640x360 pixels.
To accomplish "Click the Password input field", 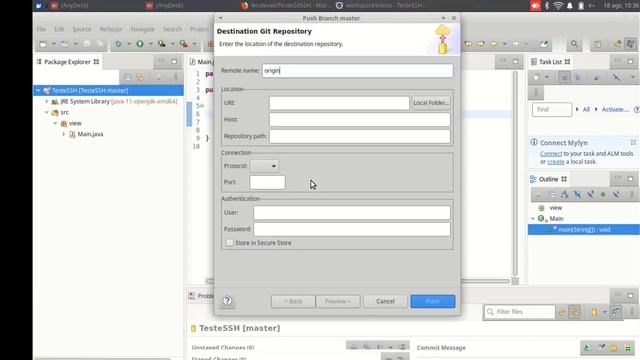I will pyautogui.click(x=352, y=229).
